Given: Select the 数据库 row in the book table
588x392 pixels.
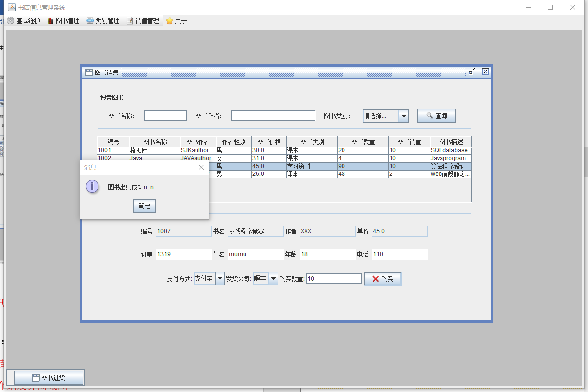Looking at the screenshot, I should pos(245,150).
